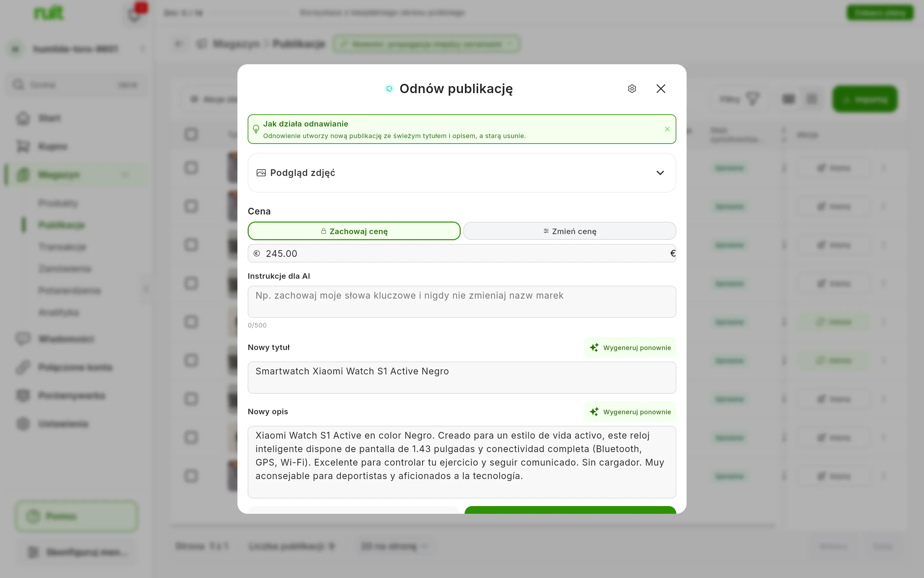
Task: Click the Pomoc help button in sidebar
Action: pyautogui.click(x=76, y=516)
